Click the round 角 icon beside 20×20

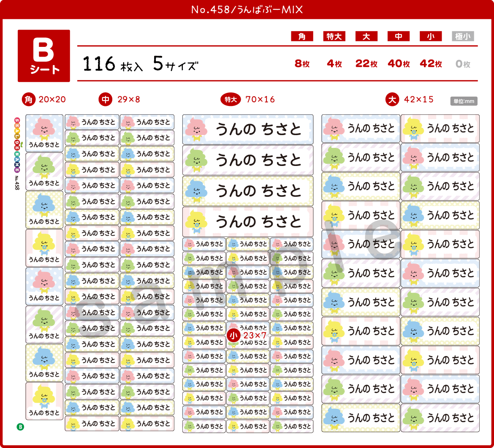click(28, 100)
